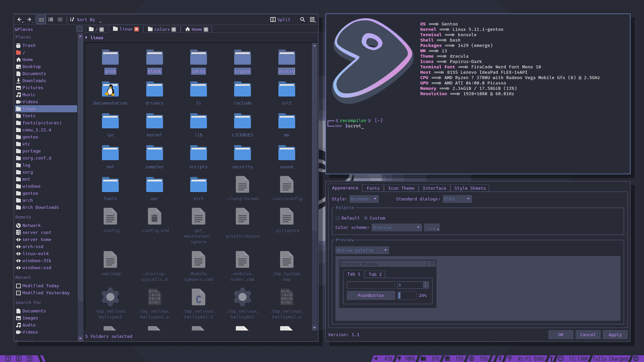The width and height of the screenshot is (644, 362).
Task: Select the .config.old file
Action: (x=154, y=220)
